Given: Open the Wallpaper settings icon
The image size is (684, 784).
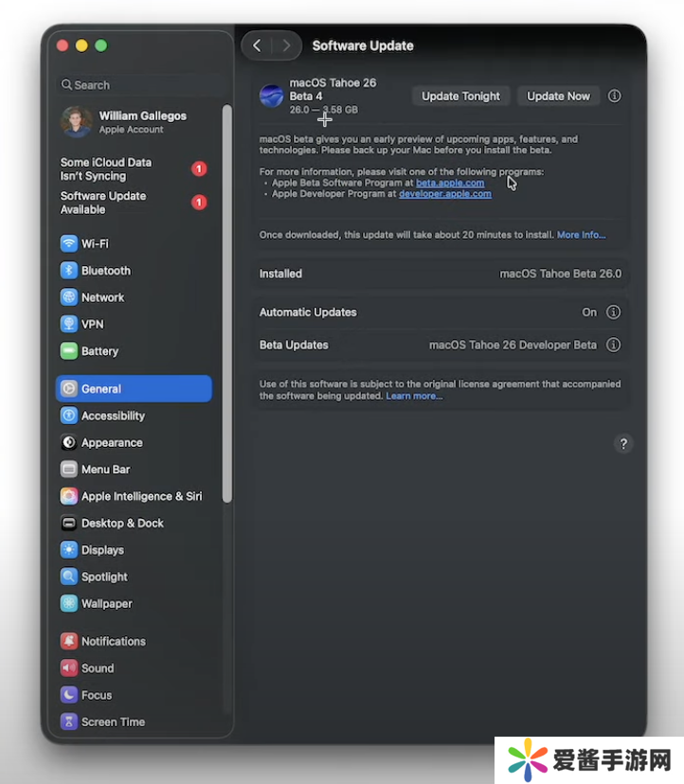Looking at the screenshot, I should click(68, 604).
